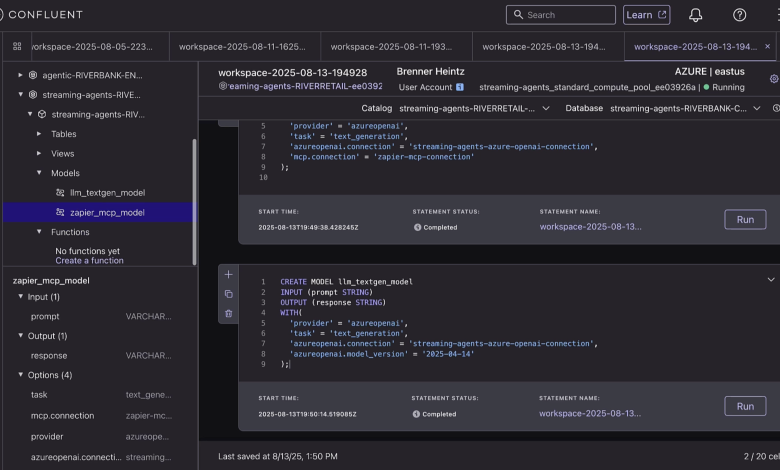The width and height of the screenshot is (780, 470).
Task: Select llm_textgen_model in the tree
Action: pyautogui.click(x=107, y=192)
